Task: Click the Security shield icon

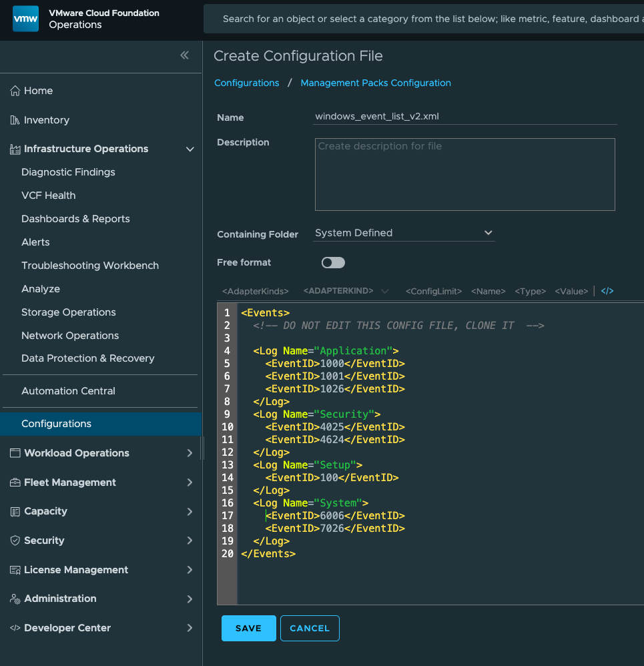Action: 15,541
